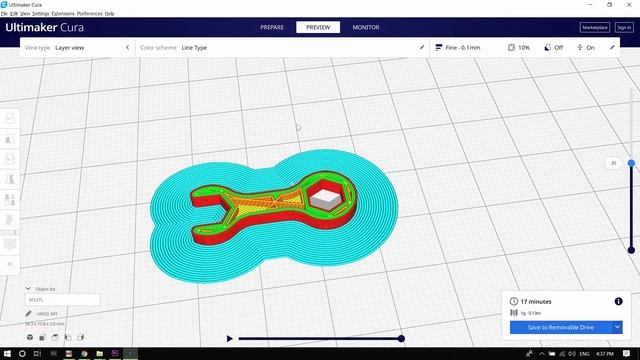
Task: Open Windows Start menu
Action: coord(7,353)
